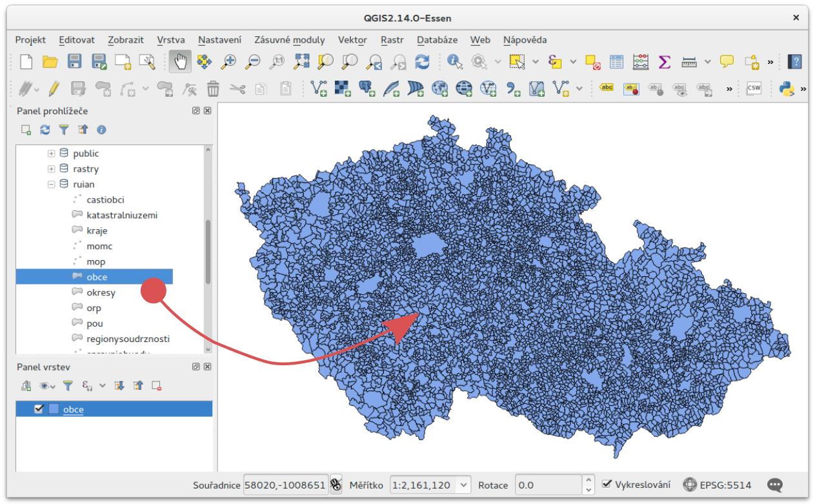Open the Měřítko scale dropdown
This screenshot has height=504, width=815.
point(463,485)
